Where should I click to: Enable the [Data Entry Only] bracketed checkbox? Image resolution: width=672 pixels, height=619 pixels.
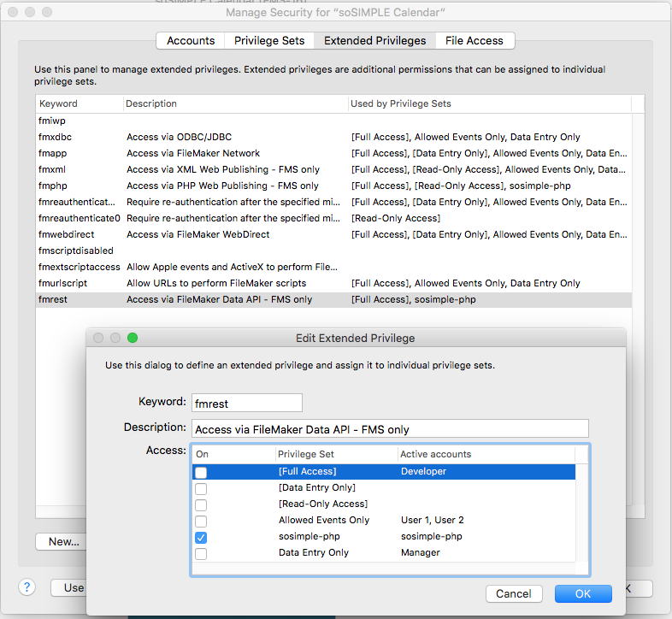coord(201,488)
